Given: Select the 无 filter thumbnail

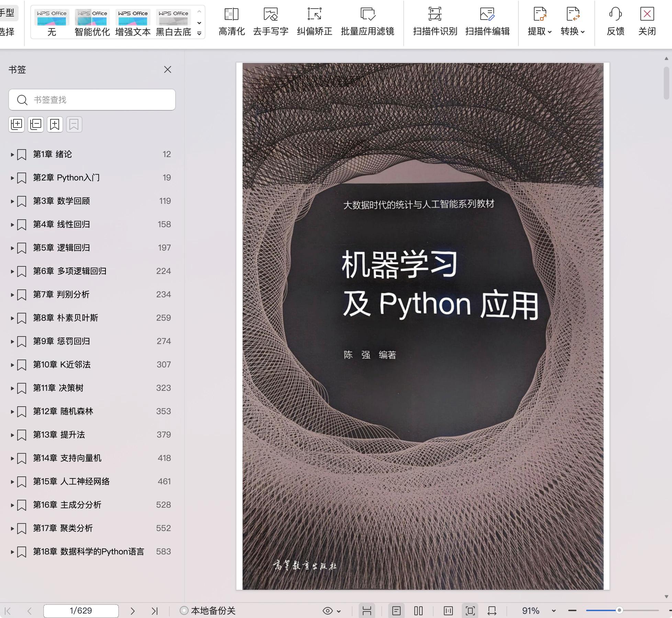Looking at the screenshot, I should click(x=52, y=23).
